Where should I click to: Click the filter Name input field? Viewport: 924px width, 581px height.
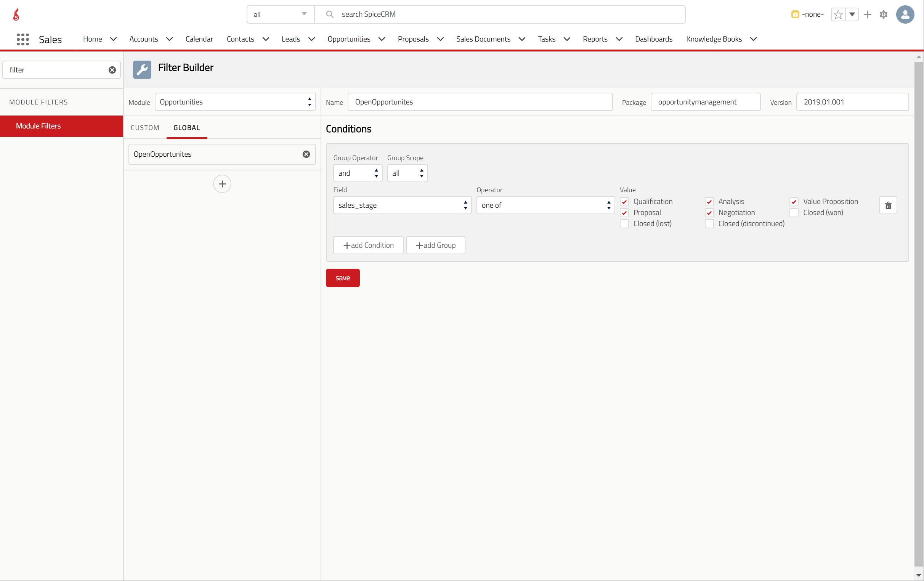[480, 102]
